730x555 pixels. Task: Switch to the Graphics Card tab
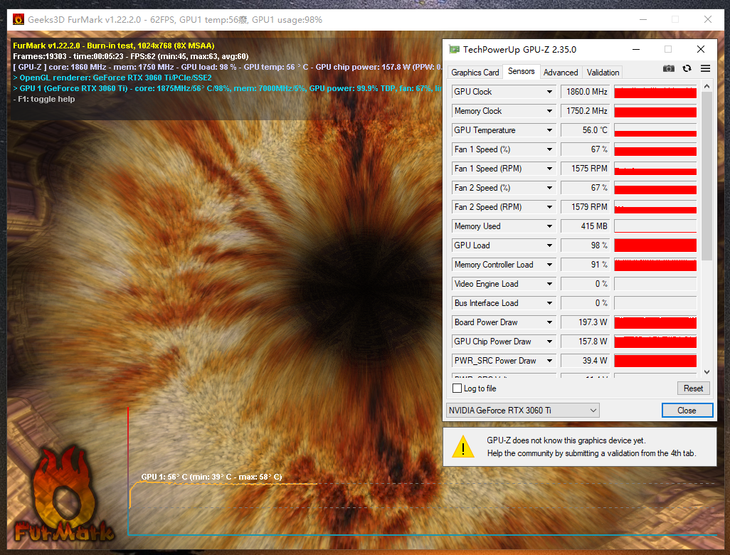point(475,72)
